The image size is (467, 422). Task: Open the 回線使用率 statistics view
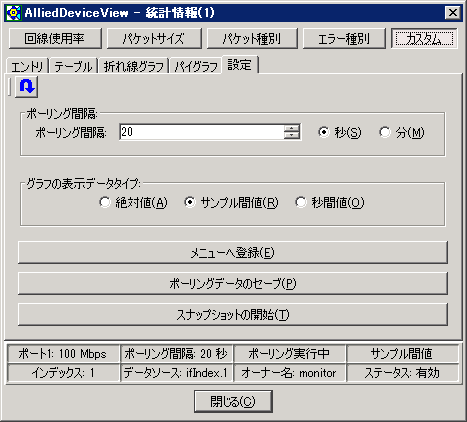pos(55,39)
